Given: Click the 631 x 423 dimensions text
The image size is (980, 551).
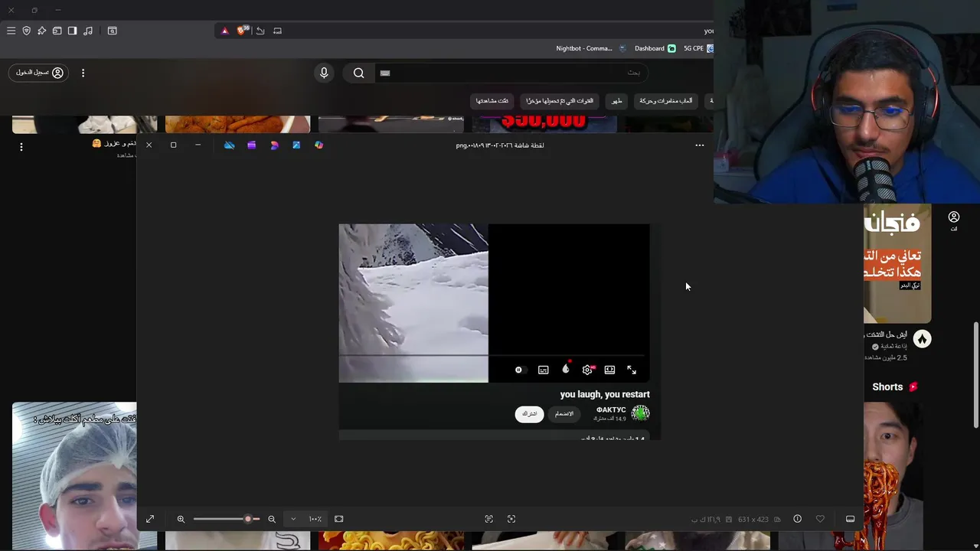Looking at the screenshot, I should 753,520.
